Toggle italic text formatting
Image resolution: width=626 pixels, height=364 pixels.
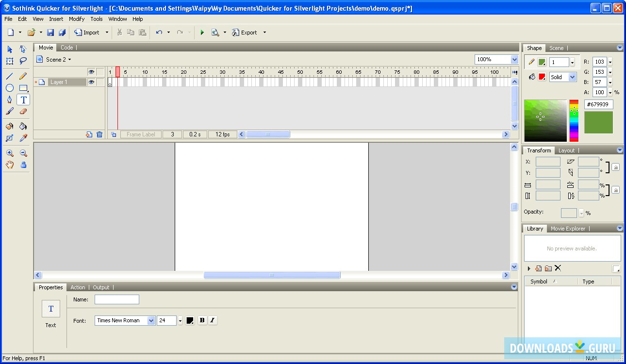click(213, 320)
